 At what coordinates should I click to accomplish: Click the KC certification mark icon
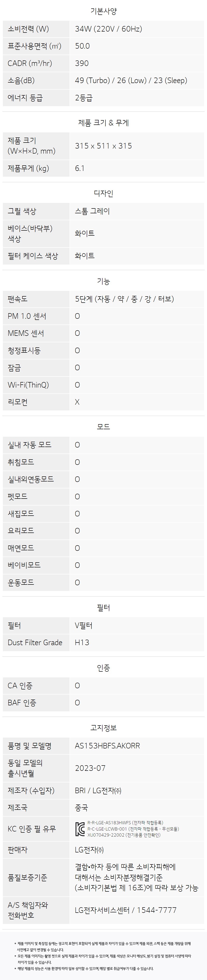click(x=79, y=829)
